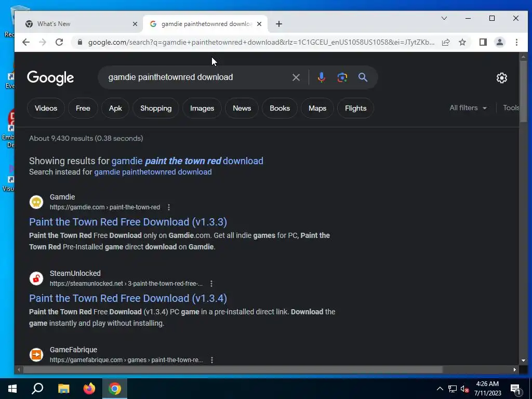Open corrected 'gamdie paint the town red download' link
Image resolution: width=532 pixels, height=399 pixels.
tap(187, 161)
